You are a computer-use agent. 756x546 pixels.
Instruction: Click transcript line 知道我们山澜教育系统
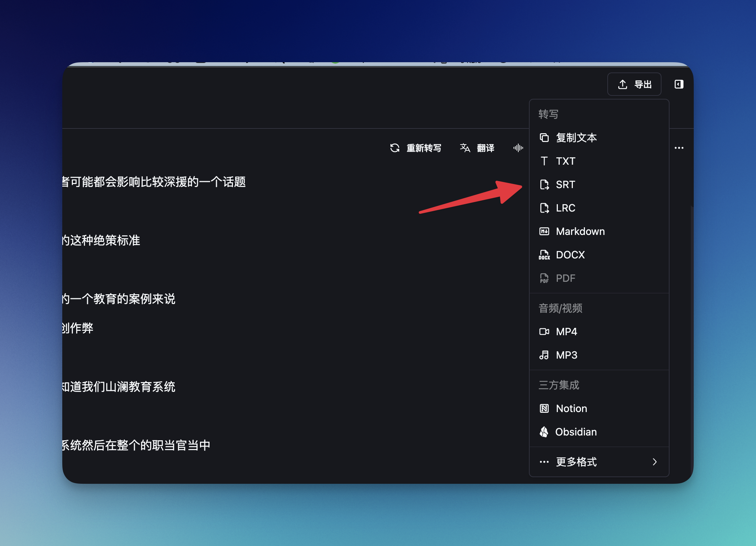click(119, 387)
